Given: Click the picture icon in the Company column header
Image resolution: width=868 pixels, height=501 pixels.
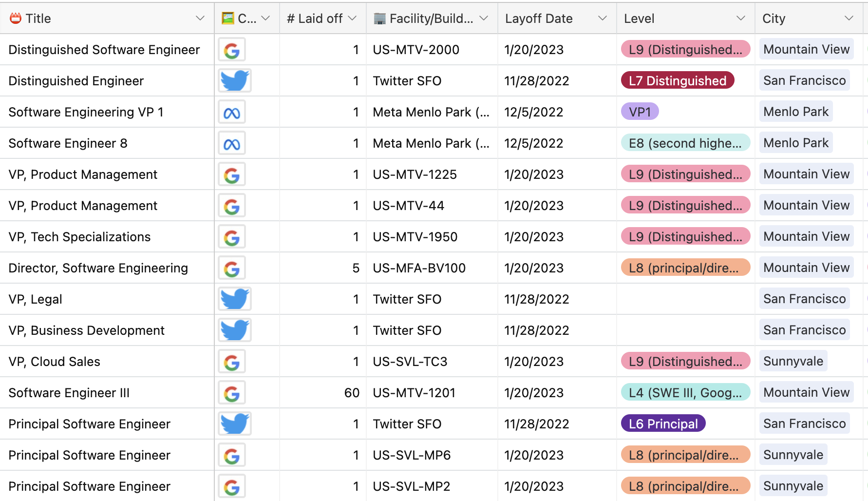Looking at the screenshot, I should tap(229, 18).
